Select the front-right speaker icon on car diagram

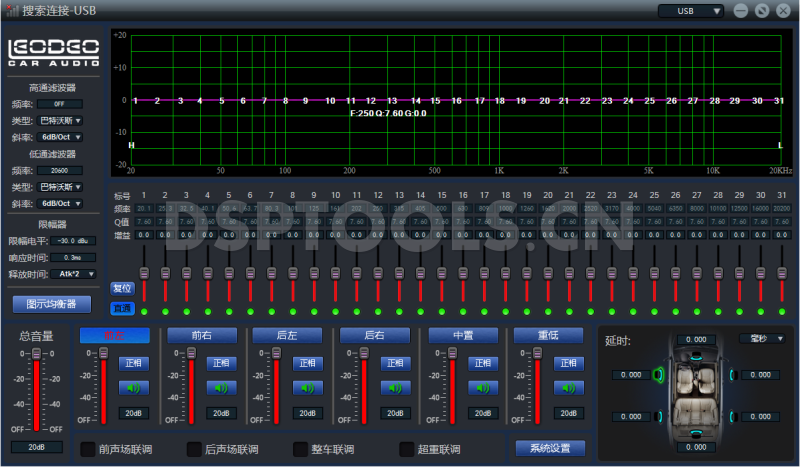733,375
